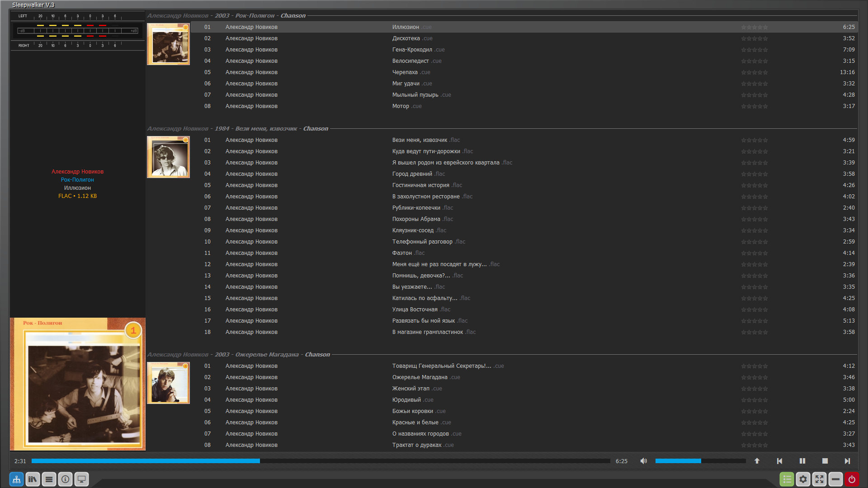Click the monitor display button
Image resolution: width=868 pixels, height=488 pixels.
click(x=81, y=479)
